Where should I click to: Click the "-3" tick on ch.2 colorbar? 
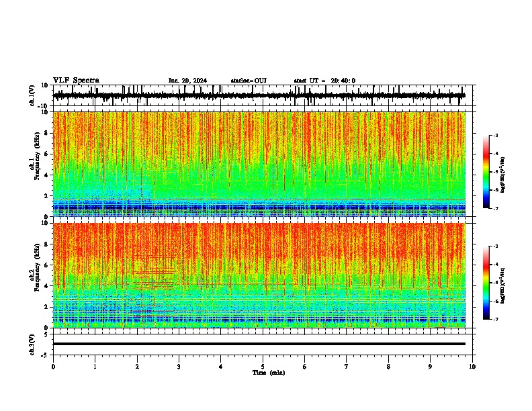click(495, 246)
